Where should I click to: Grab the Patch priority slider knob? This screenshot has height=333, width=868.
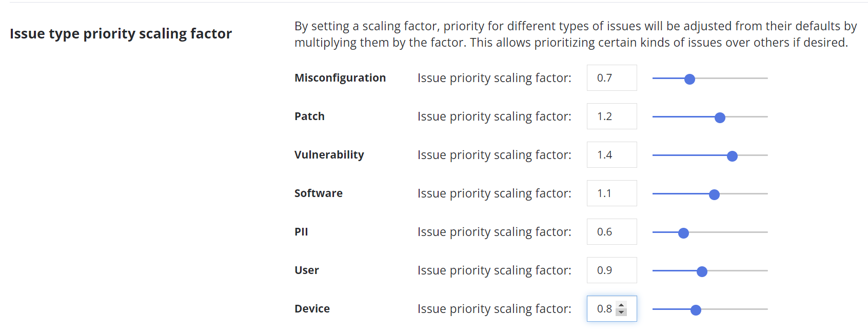[720, 117]
